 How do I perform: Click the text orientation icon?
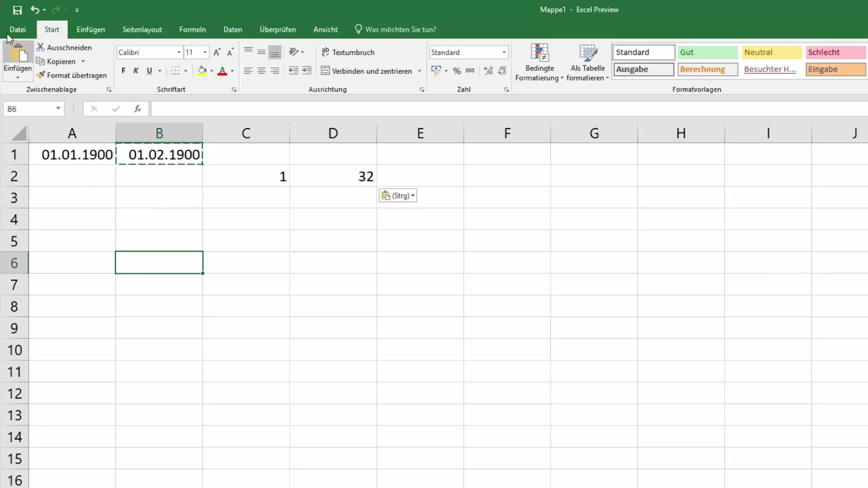click(293, 52)
